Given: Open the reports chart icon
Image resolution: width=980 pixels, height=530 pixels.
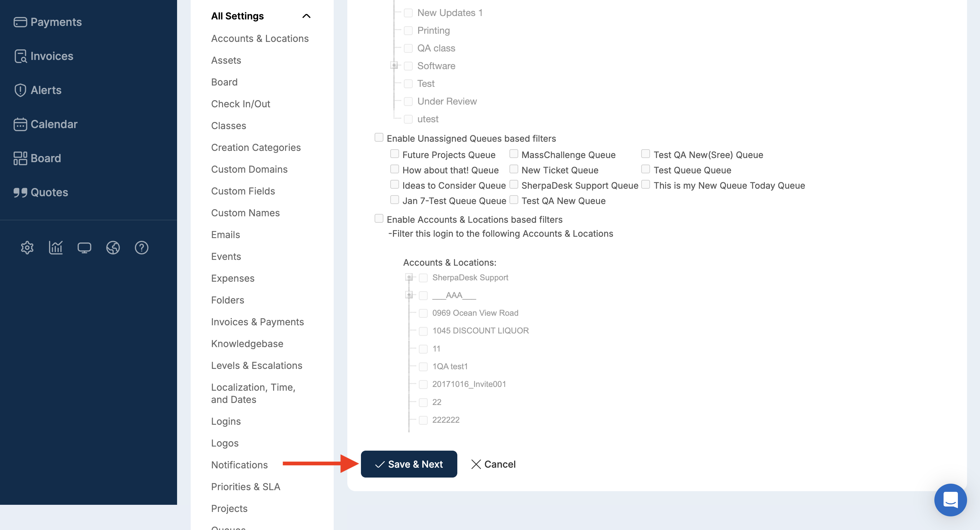Looking at the screenshot, I should 56,248.
